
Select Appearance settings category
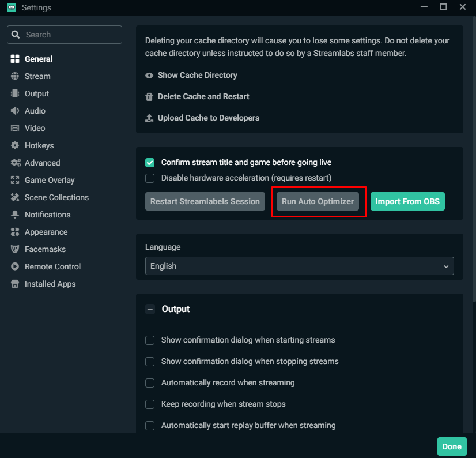(x=46, y=232)
